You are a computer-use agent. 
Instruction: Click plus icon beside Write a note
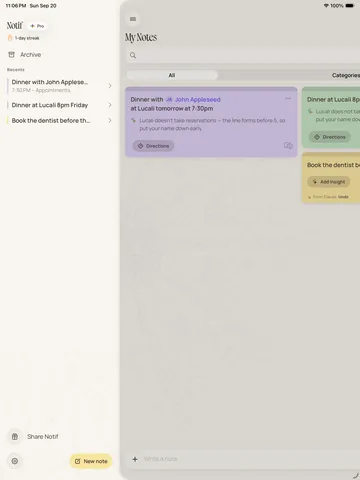pyautogui.click(x=135, y=459)
